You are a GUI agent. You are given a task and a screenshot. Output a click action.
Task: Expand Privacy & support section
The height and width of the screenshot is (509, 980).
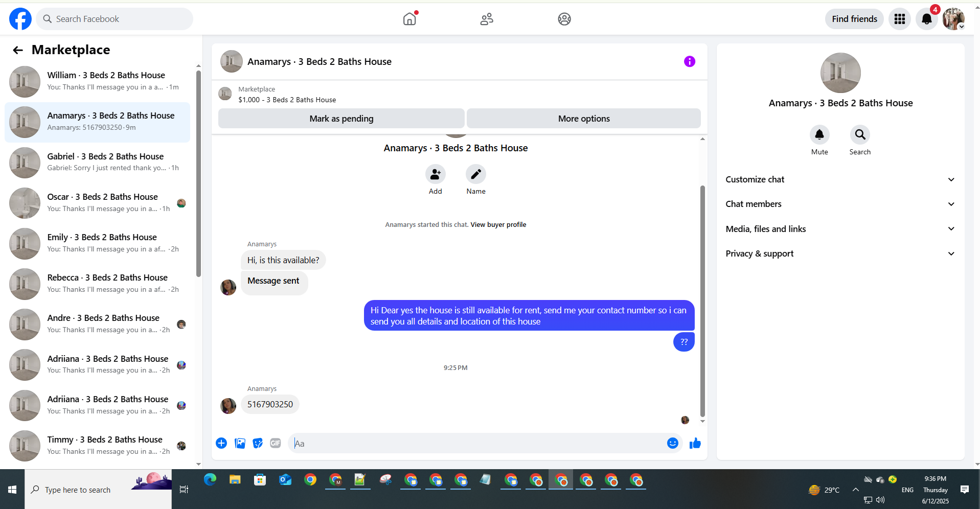click(x=840, y=253)
